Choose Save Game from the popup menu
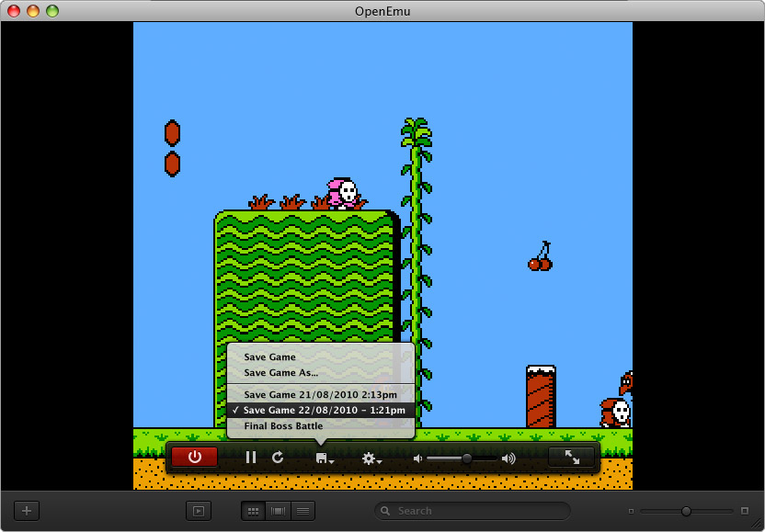This screenshot has width=765, height=532. (321, 357)
